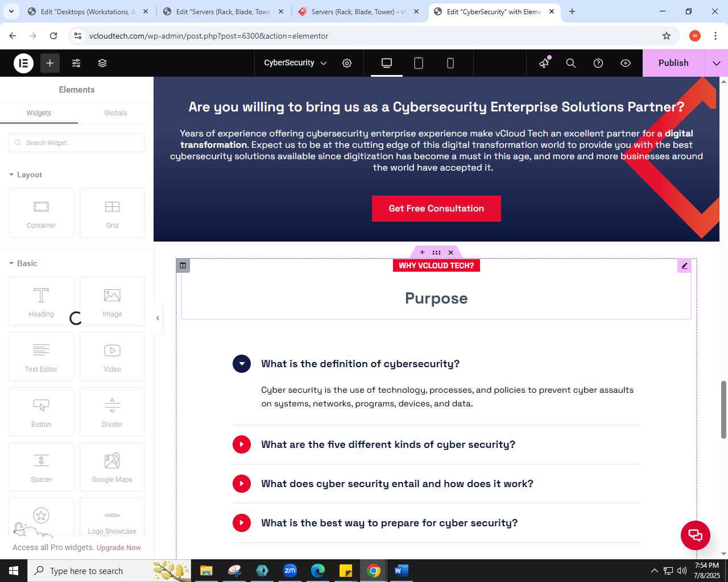Reload the page
728x582 pixels.
[x=53, y=36]
